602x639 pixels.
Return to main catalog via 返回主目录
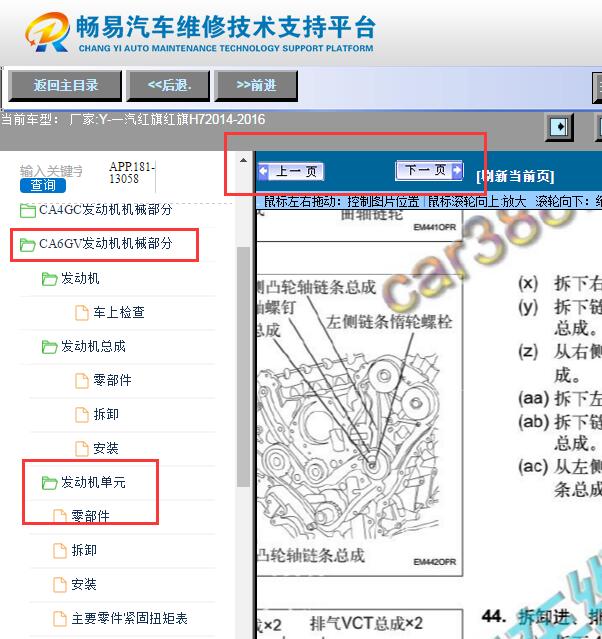pos(65,86)
